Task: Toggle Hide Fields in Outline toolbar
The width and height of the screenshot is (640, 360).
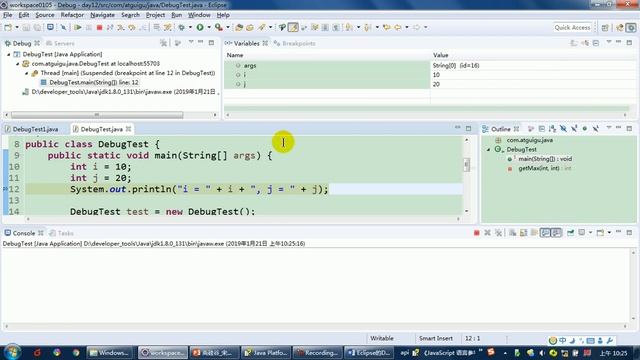Action: (x=563, y=129)
